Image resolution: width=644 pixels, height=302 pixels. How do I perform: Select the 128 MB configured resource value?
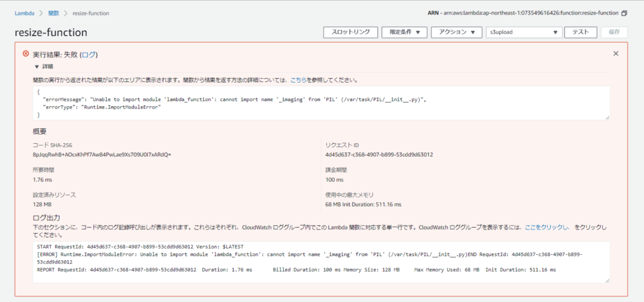(42, 204)
